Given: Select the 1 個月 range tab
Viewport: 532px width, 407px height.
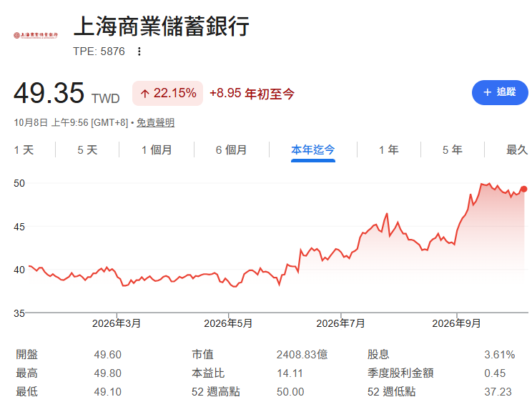Looking at the screenshot, I should point(157,149).
